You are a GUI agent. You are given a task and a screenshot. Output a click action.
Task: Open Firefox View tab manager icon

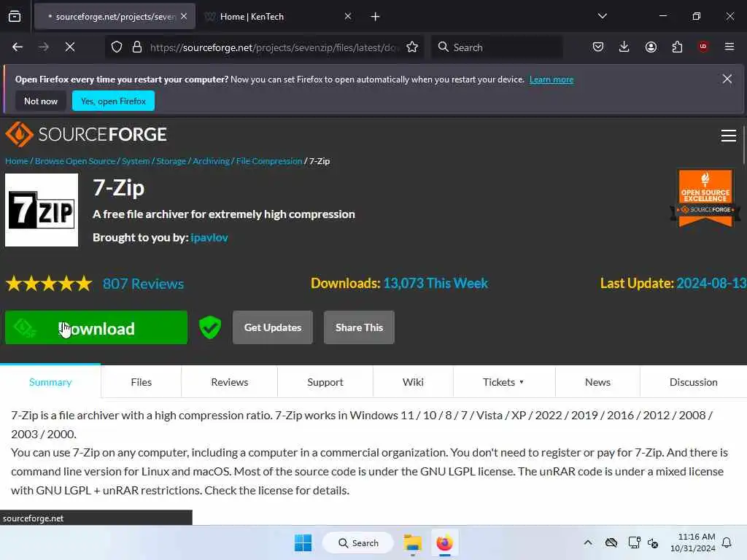pyautogui.click(x=15, y=16)
